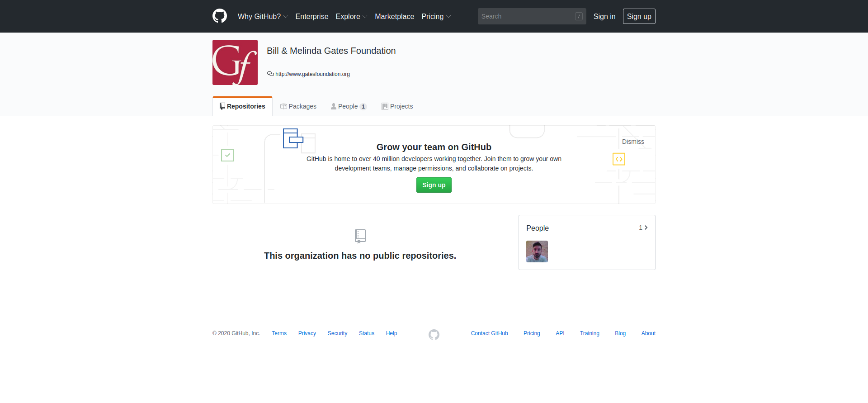Switch to the Packages tab

click(298, 106)
